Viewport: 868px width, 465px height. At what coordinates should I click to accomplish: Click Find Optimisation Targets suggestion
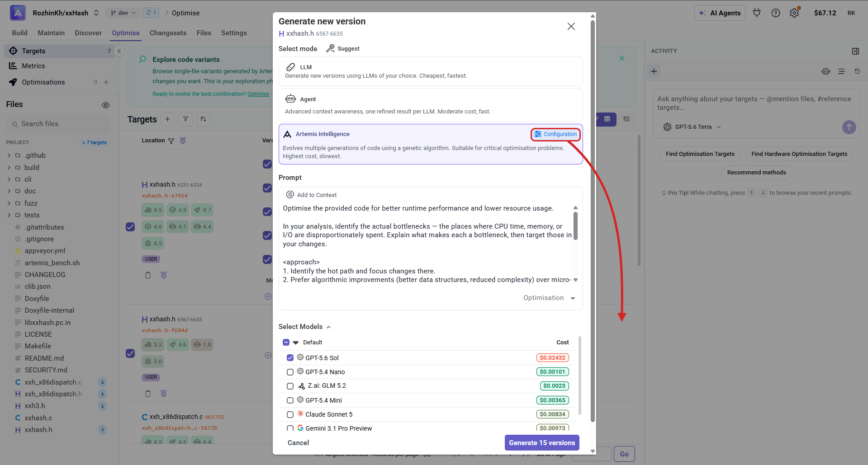tap(700, 154)
